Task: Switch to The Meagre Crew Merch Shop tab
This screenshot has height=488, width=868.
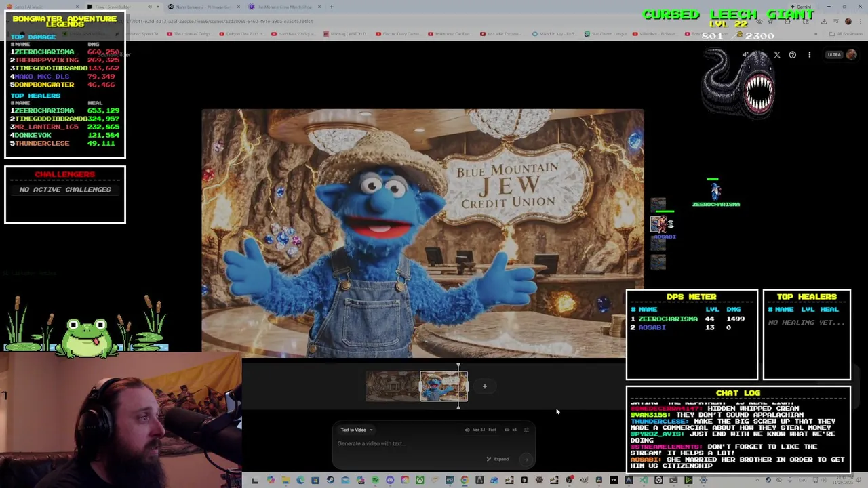Action: pos(283,7)
